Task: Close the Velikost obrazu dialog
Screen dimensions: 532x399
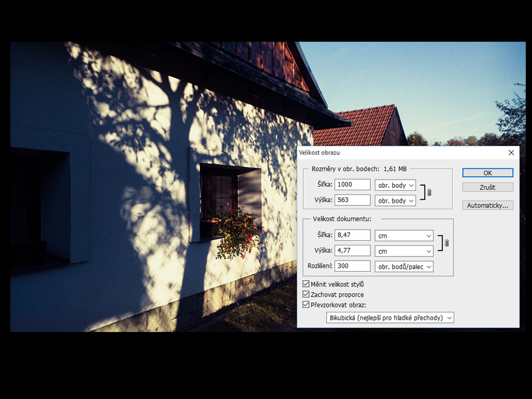Action: [x=511, y=153]
